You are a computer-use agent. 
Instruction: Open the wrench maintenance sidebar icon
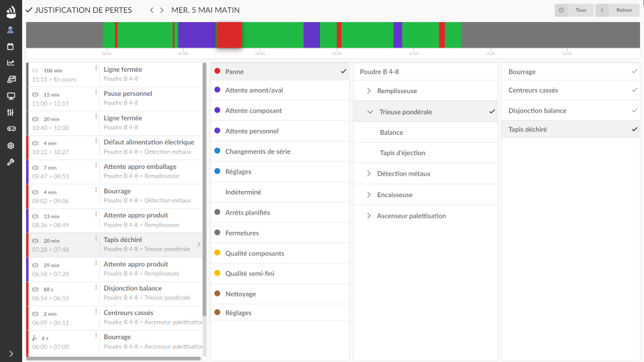[x=11, y=162]
